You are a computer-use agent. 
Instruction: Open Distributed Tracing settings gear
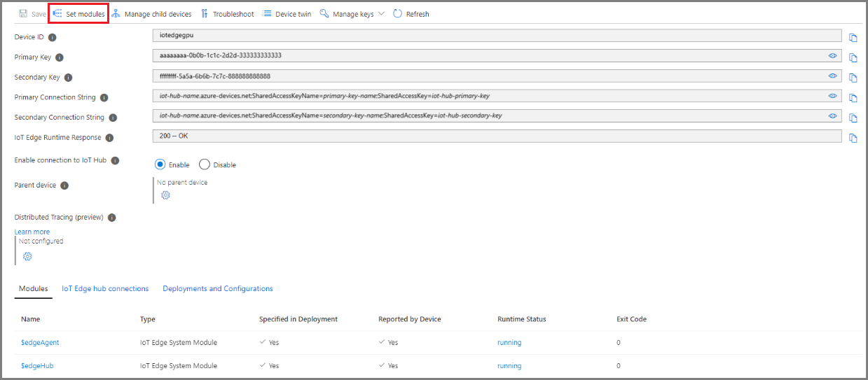(x=27, y=256)
